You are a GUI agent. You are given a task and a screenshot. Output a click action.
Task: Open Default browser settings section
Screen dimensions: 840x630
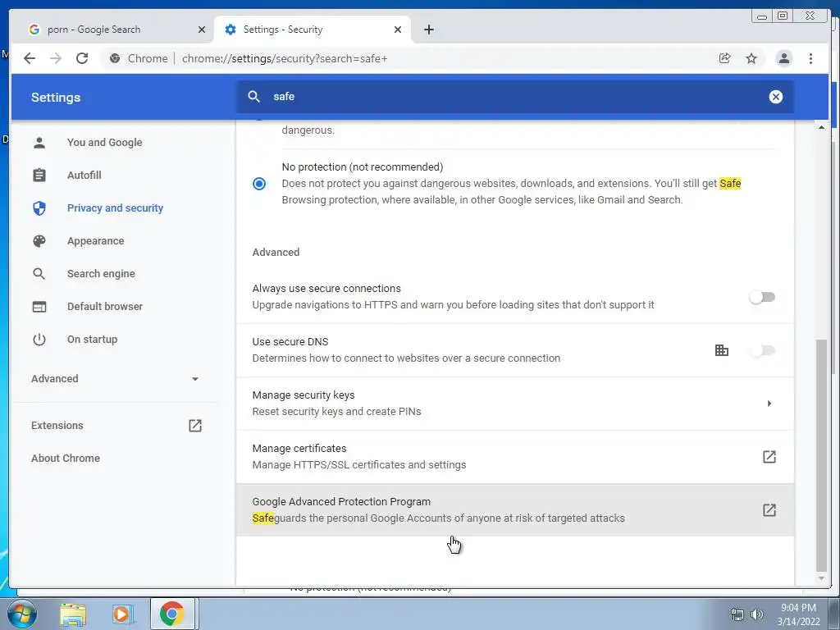click(104, 307)
